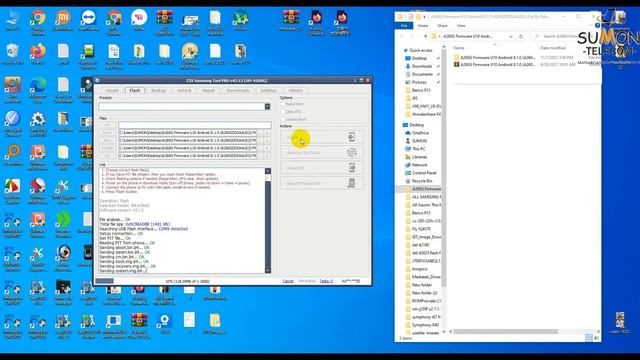Toggle the Repartition option checkbox
The width and height of the screenshot is (640, 360).
282,104
